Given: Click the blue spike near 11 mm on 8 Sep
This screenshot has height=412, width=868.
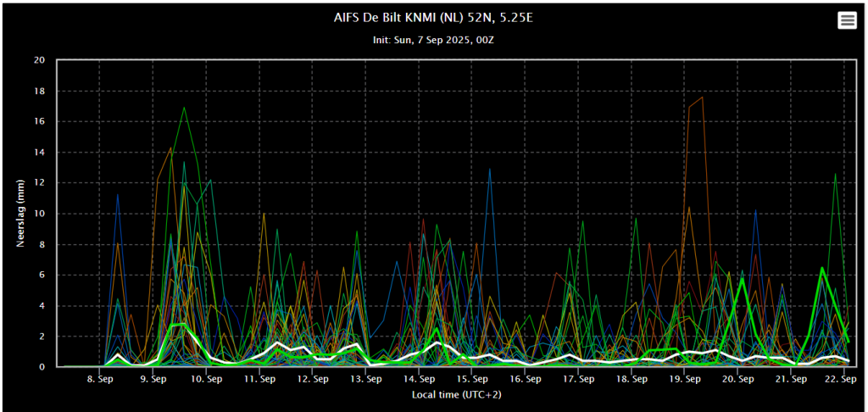Looking at the screenshot, I should tap(117, 195).
